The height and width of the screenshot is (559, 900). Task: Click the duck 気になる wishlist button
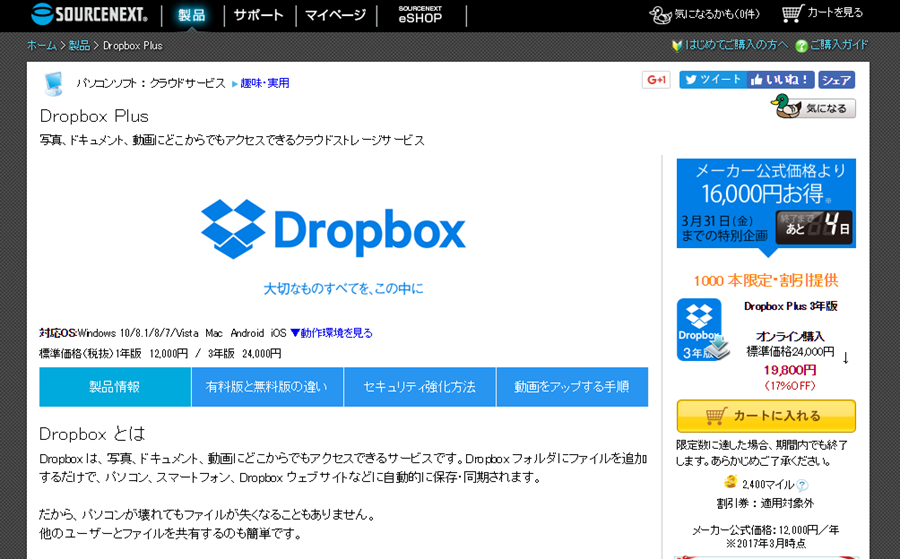tap(814, 107)
